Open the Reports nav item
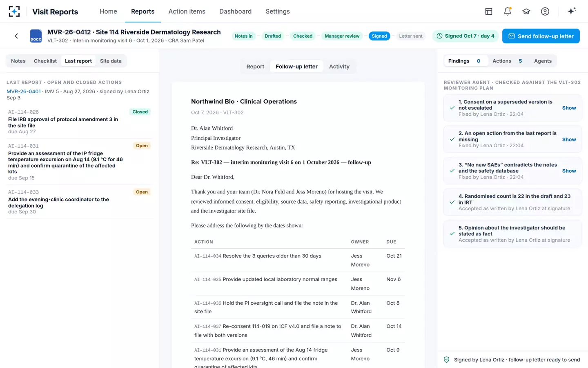 [x=143, y=11]
